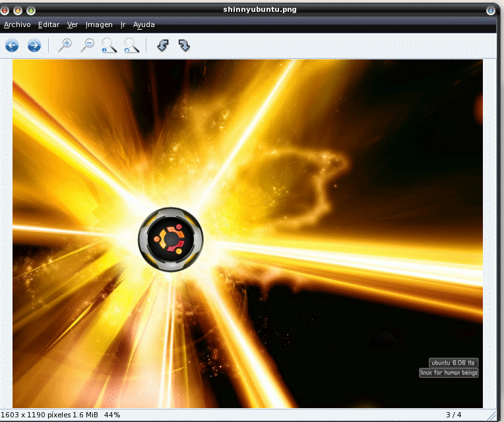Image resolution: width=504 pixels, height=422 pixels.
Task: Rotate image counterclockwise
Action: point(163,45)
